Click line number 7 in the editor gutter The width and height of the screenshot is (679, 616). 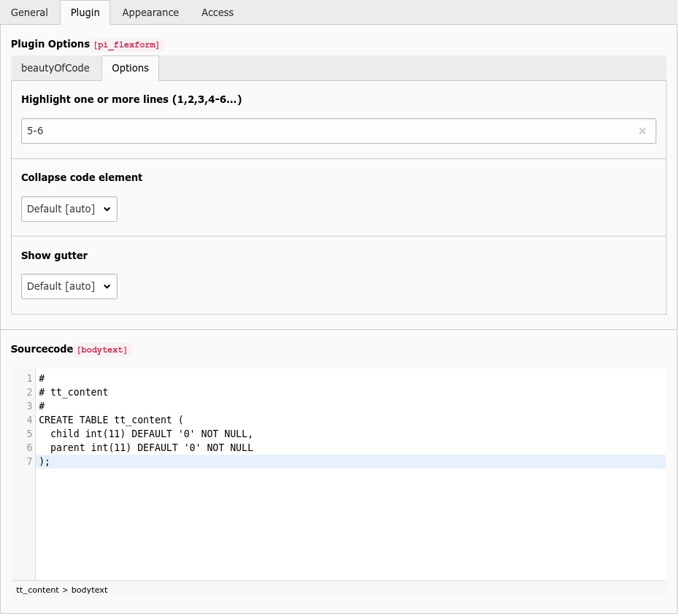(x=29, y=461)
